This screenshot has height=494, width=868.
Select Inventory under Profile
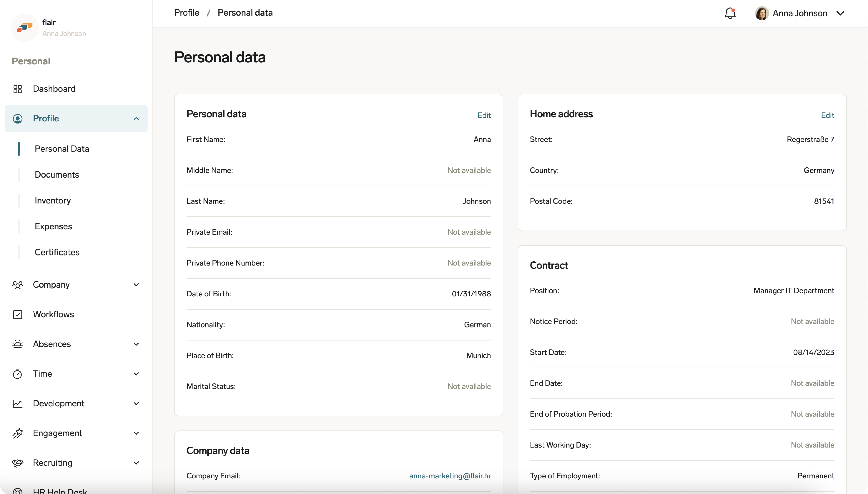pos(53,200)
